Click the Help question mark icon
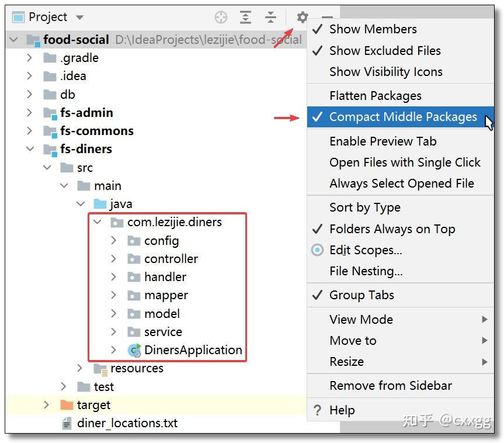This screenshot has width=504, height=443. (x=316, y=410)
